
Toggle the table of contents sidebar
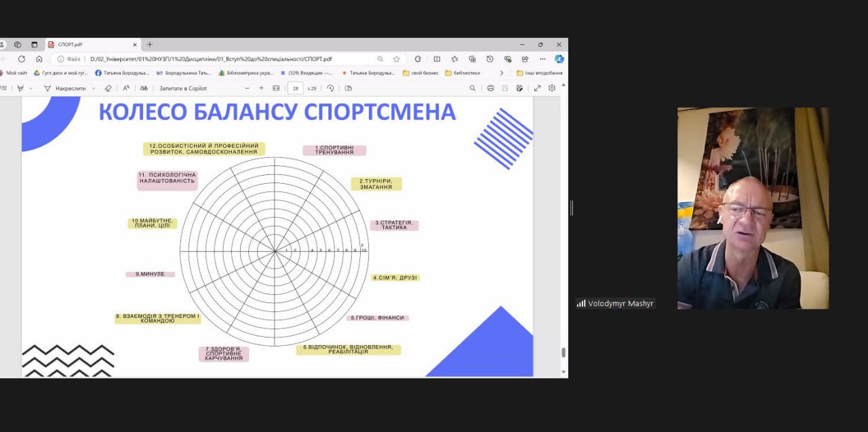click(x=3, y=88)
